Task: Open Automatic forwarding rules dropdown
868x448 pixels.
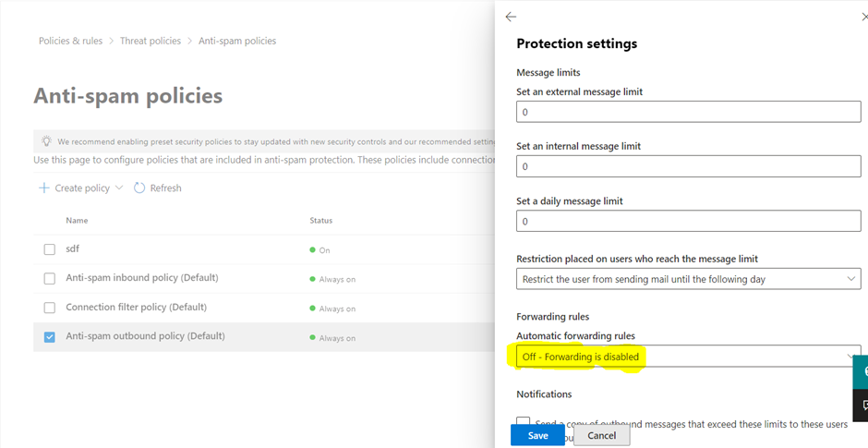Action: (688, 357)
